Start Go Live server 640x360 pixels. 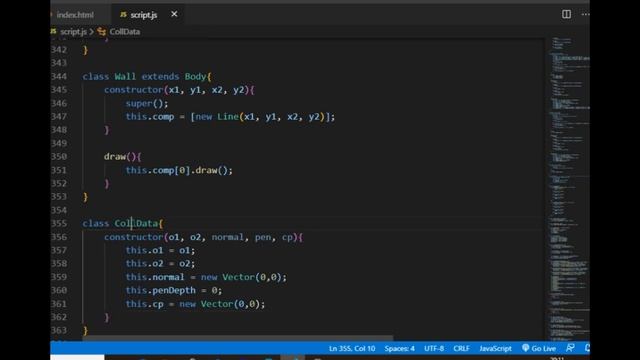point(539,348)
